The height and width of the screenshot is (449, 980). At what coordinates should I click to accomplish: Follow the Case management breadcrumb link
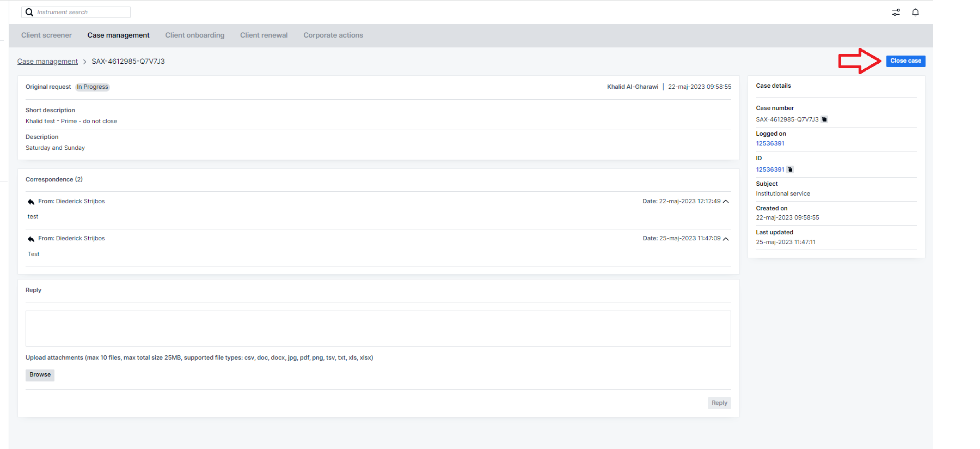(x=47, y=62)
